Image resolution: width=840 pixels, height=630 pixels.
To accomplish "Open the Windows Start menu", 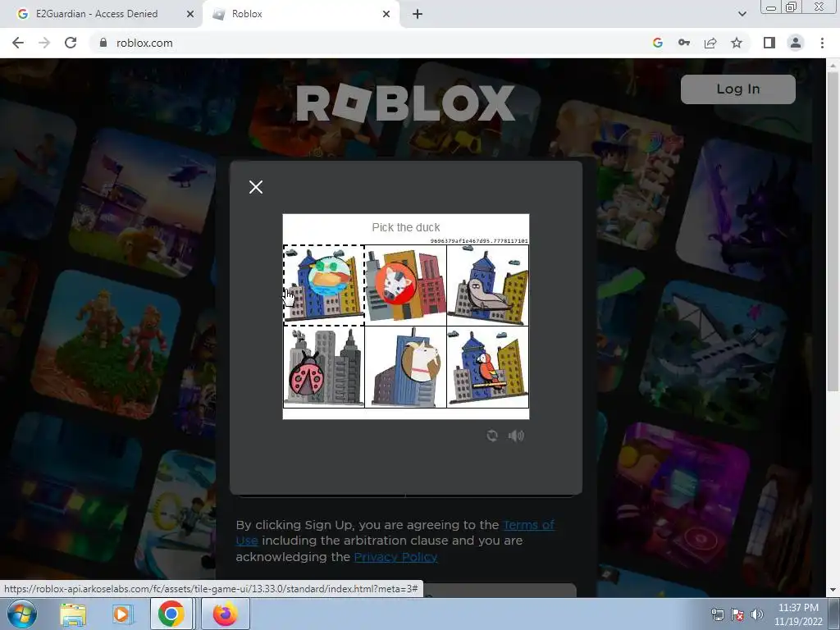I will click(21, 614).
